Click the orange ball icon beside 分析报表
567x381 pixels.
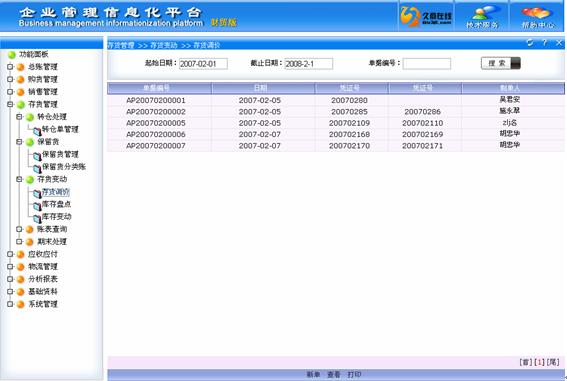click(21, 279)
